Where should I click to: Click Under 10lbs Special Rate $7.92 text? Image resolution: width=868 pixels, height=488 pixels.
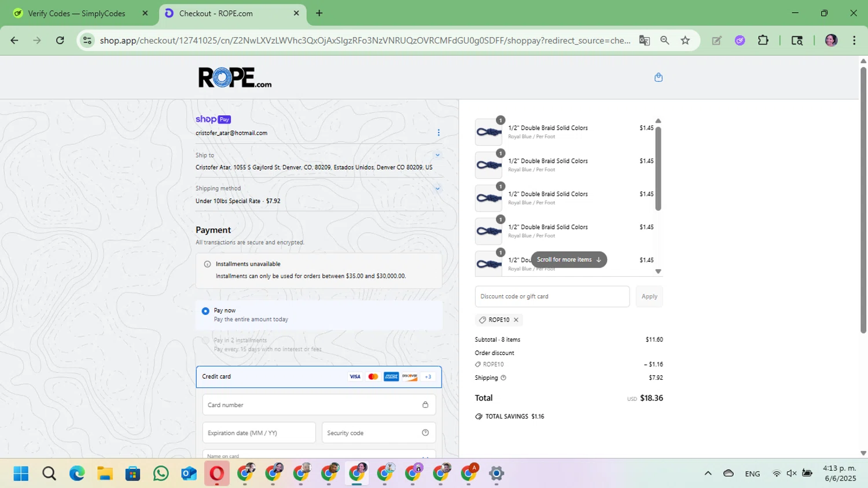tap(238, 201)
